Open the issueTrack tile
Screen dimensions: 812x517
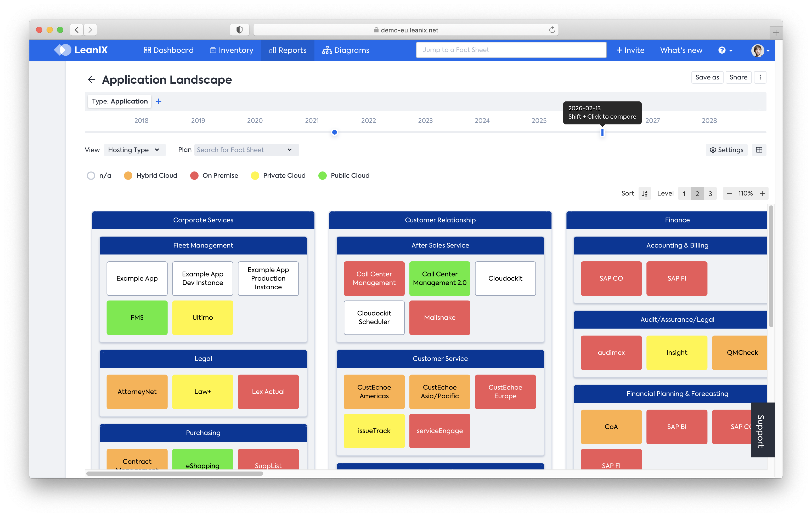pos(374,431)
